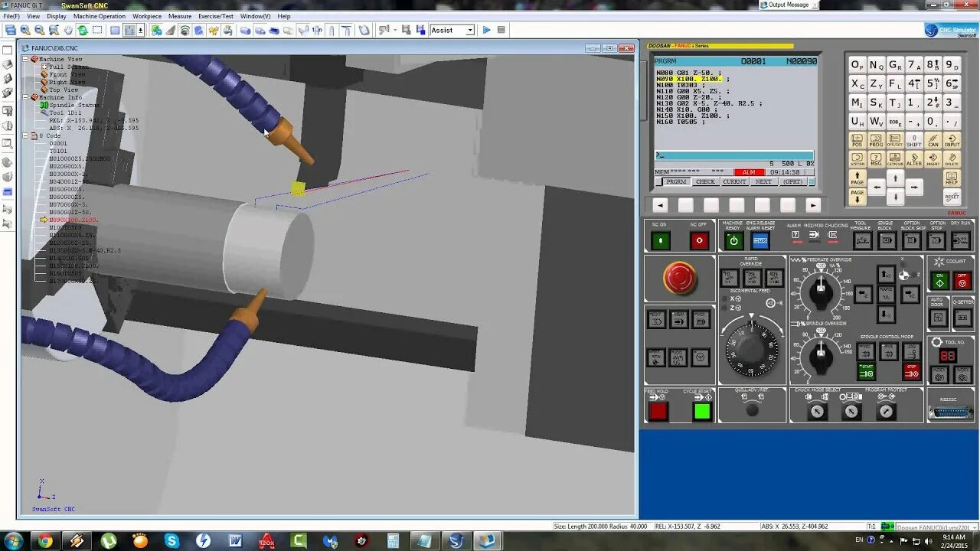Open the Assist combo box
This screenshot has height=551, width=980.
point(452,30)
